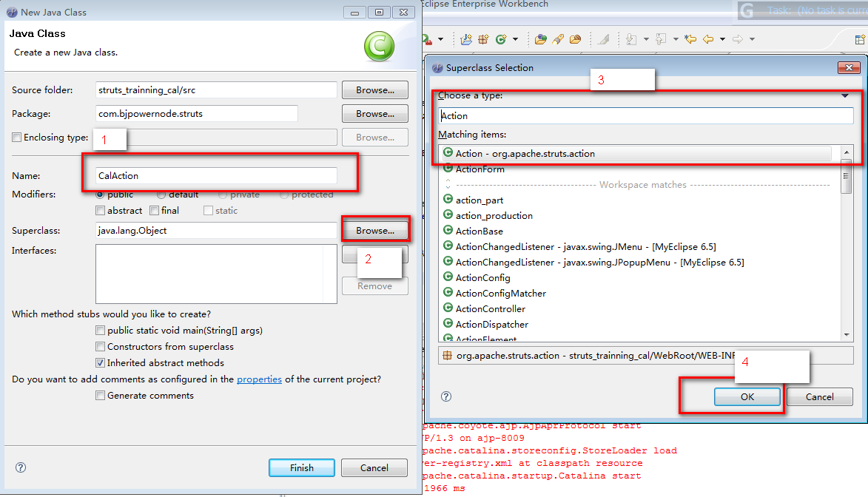868x497 pixels.
Task: Select the protected modifier radio button
Action: 284,195
